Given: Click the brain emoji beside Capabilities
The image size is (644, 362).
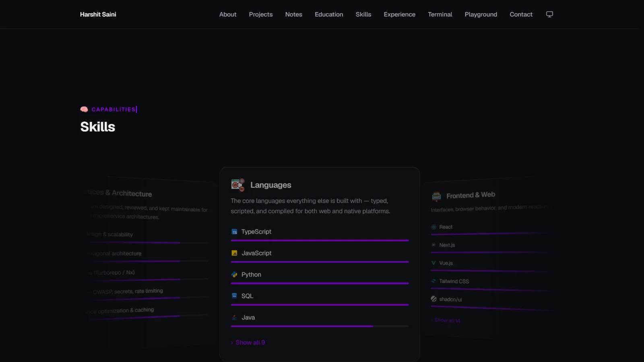Looking at the screenshot, I should [x=84, y=109].
